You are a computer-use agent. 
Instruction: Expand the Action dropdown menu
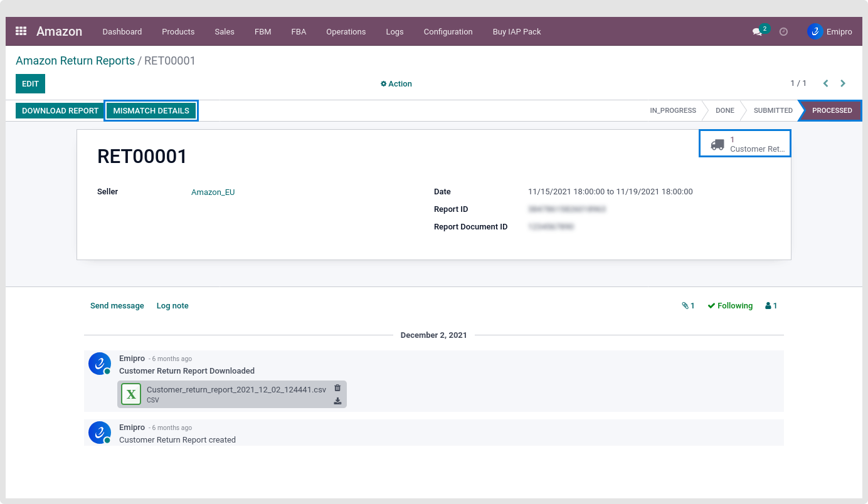coord(396,84)
